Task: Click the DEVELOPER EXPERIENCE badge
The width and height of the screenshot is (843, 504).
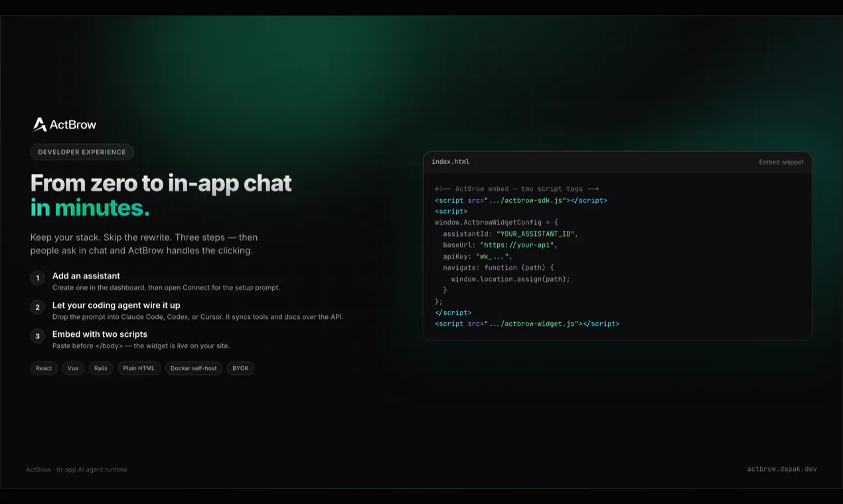Action: pos(82,152)
